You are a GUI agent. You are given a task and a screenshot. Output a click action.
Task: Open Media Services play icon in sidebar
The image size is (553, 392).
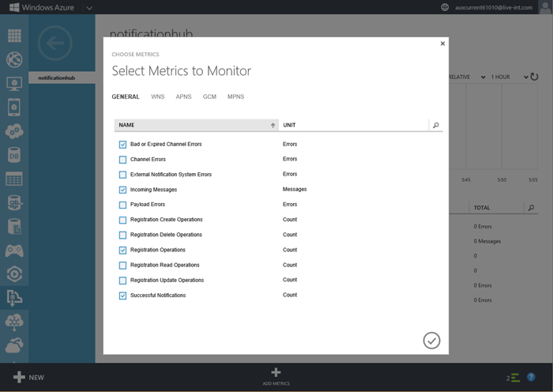[x=14, y=274]
